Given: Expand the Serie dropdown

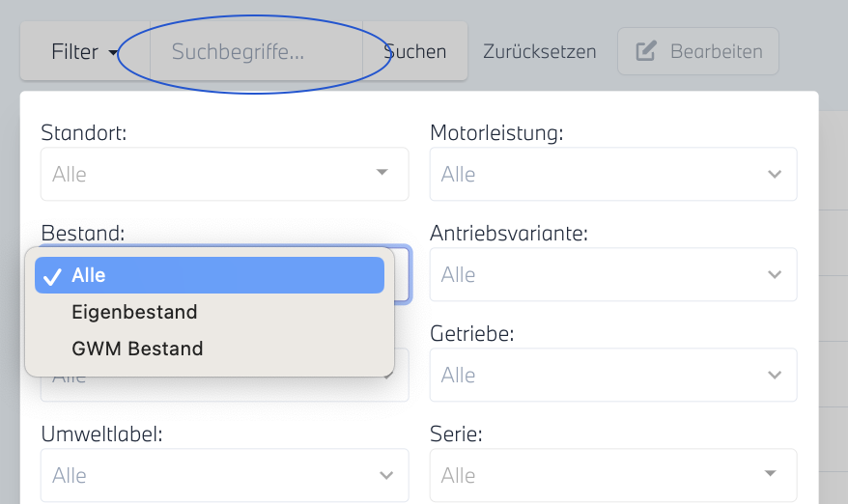Looking at the screenshot, I should 612,475.
